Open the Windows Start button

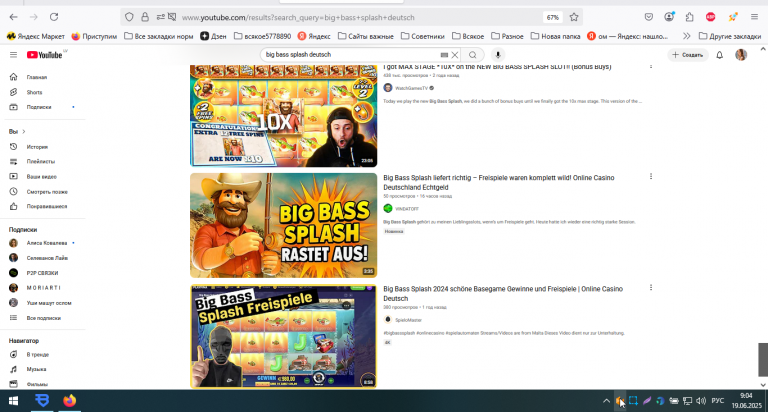coord(13,401)
